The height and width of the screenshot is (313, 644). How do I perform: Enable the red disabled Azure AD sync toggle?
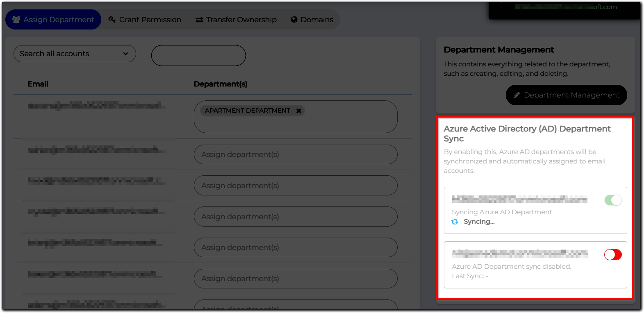point(613,254)
